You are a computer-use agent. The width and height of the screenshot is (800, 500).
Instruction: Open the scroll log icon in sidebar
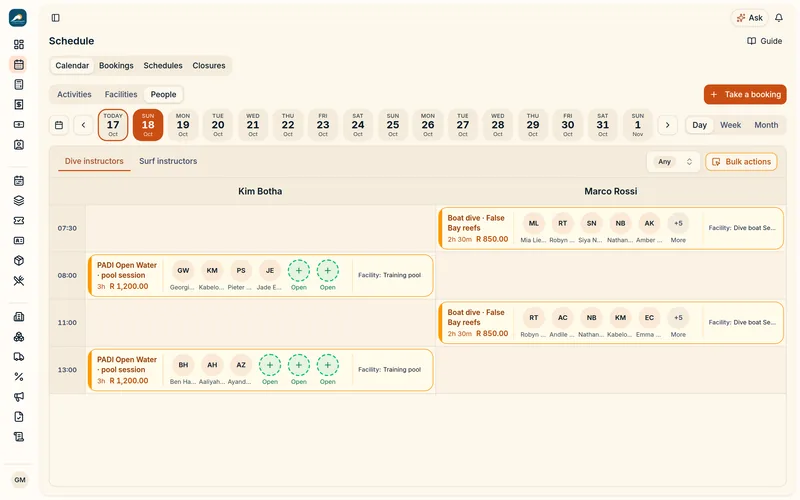[19, 437]
